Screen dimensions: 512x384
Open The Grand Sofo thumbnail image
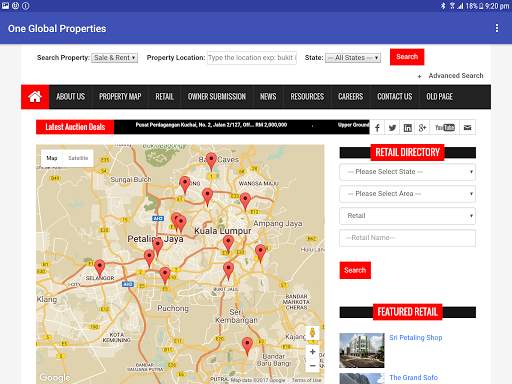362,379
